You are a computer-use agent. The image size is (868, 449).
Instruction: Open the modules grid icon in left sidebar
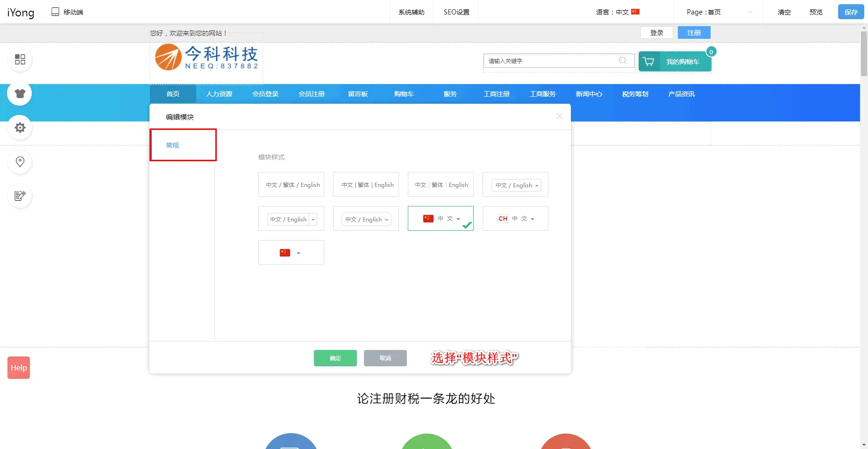coord(20,59)
